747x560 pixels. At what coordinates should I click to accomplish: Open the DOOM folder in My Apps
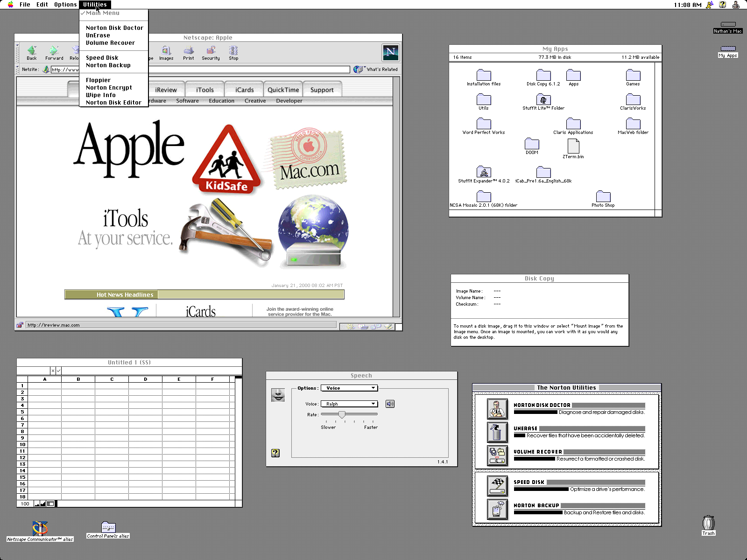tap(532, 145)
